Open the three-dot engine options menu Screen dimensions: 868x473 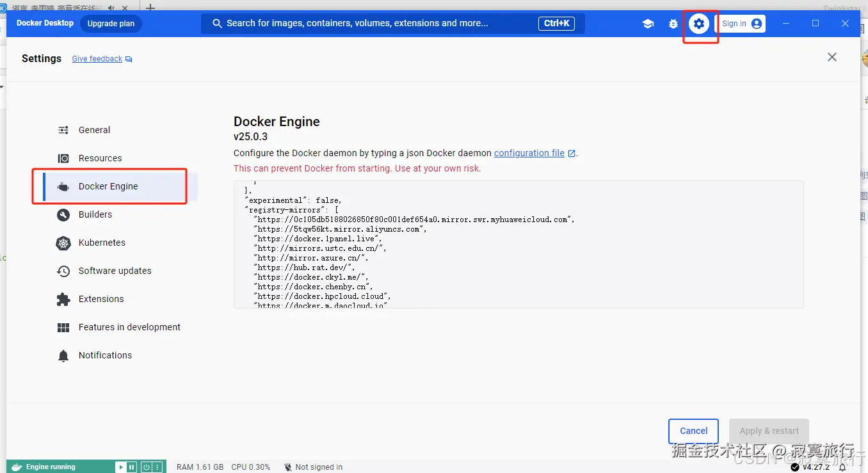[158, 467]
